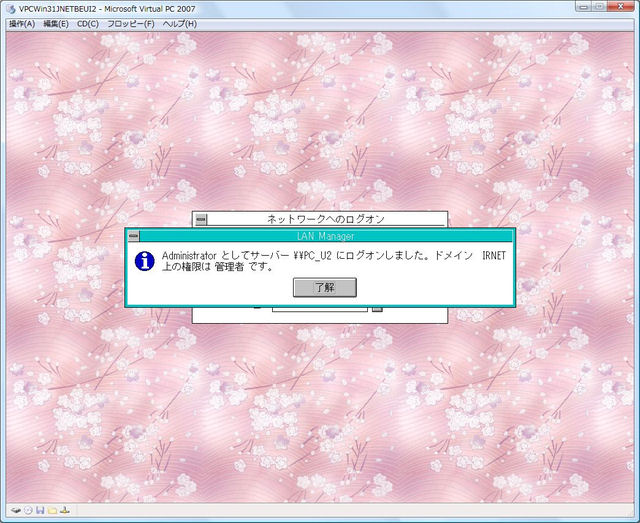Open the ヘルプ(H) menu

tap(180, 24)
